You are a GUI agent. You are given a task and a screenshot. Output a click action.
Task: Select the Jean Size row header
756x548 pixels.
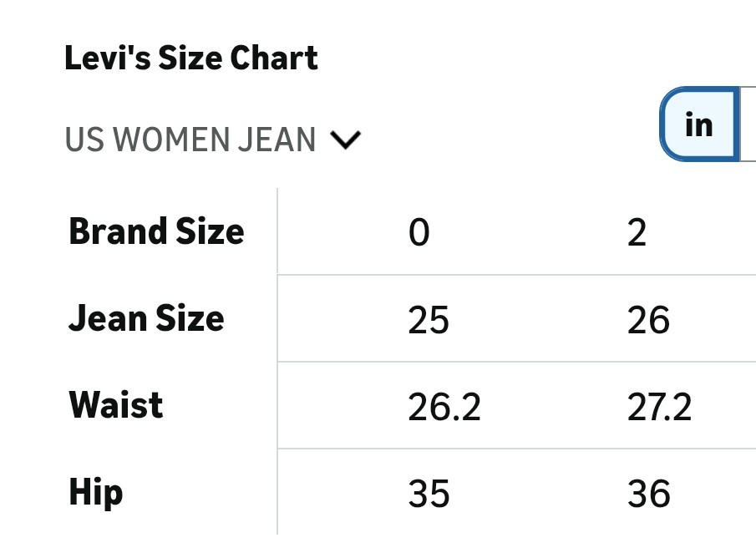tap(146, 318)
